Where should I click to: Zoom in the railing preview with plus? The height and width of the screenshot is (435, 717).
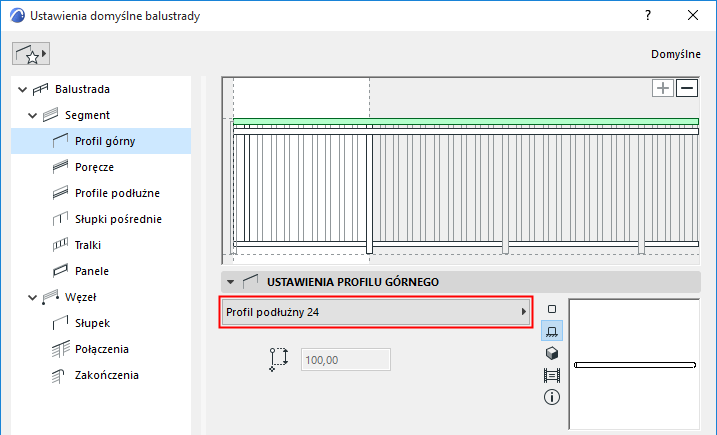[663, 88]
